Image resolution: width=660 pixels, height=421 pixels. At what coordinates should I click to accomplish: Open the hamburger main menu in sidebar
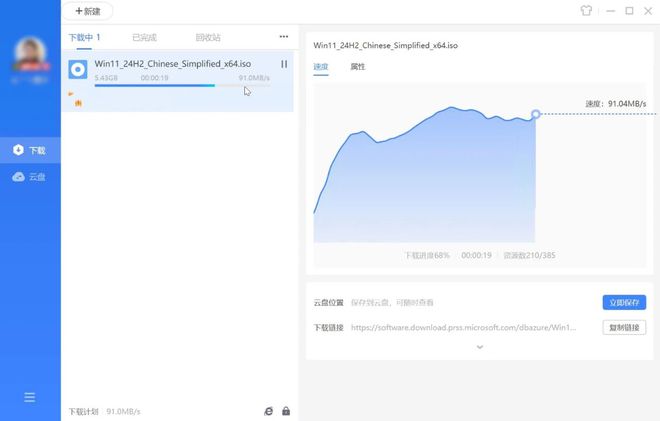(30, 397)
